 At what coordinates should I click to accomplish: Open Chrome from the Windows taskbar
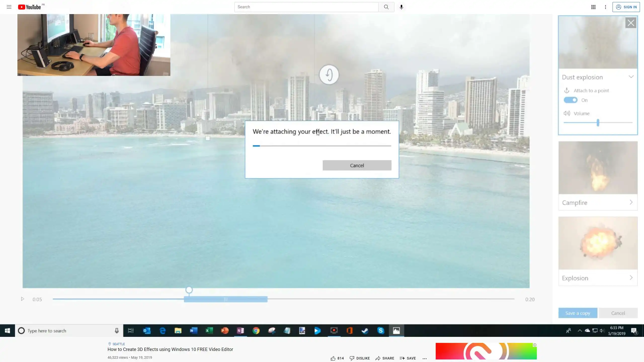click(x=256, y=331)
